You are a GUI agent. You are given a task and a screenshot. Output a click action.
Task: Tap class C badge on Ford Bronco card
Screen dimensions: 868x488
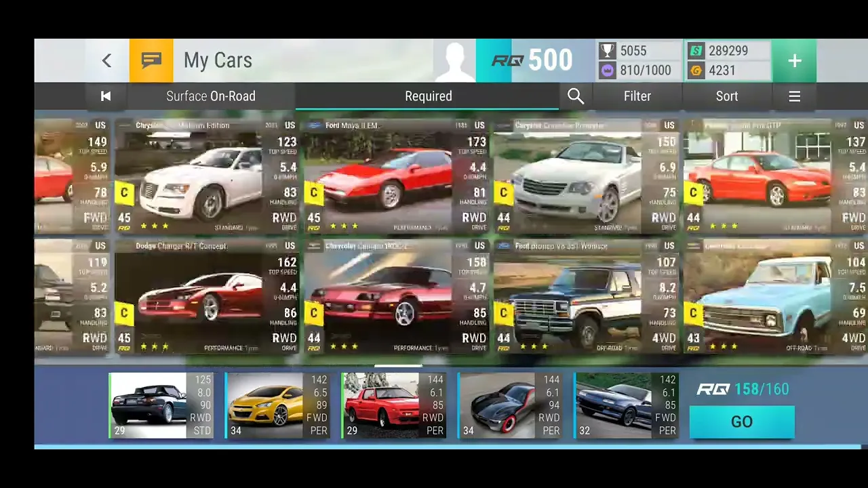[503, 313]
